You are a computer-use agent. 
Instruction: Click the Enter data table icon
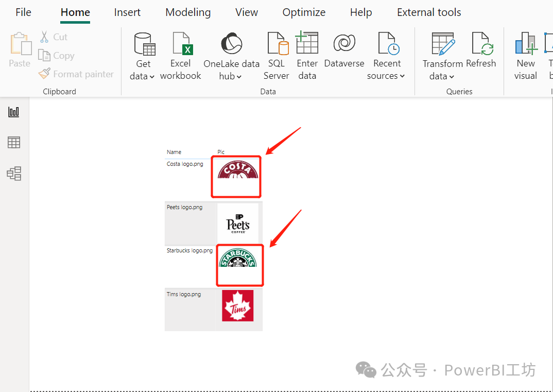(306, 42)
